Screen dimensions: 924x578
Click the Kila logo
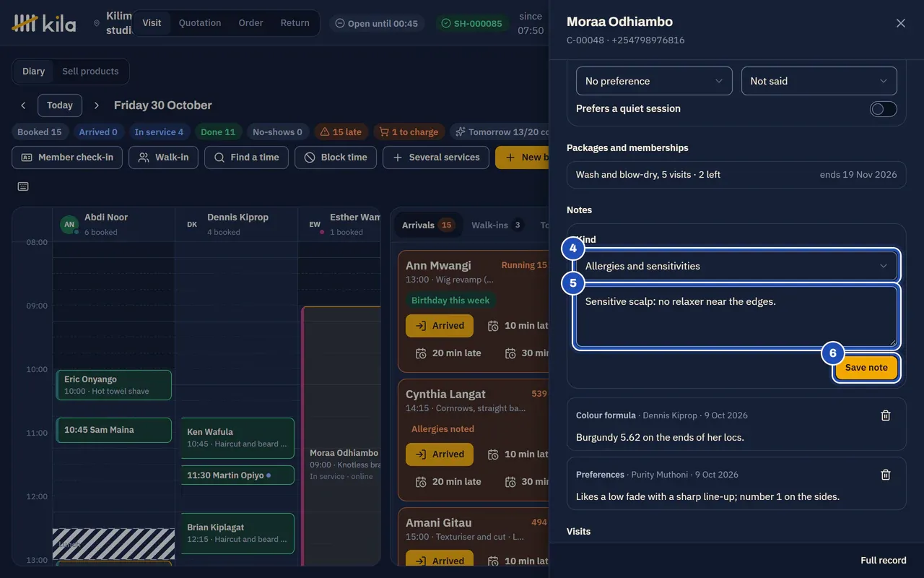tap(44, 23)
